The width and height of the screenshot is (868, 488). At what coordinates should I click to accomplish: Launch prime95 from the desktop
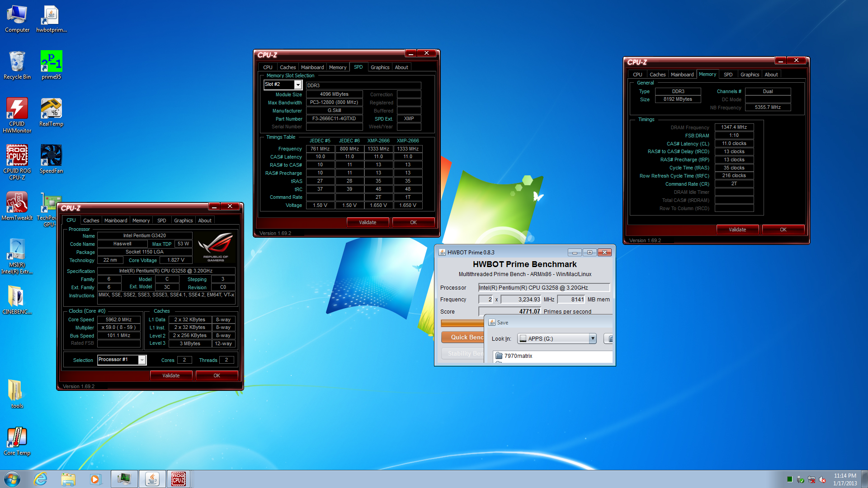click(51, 66)
